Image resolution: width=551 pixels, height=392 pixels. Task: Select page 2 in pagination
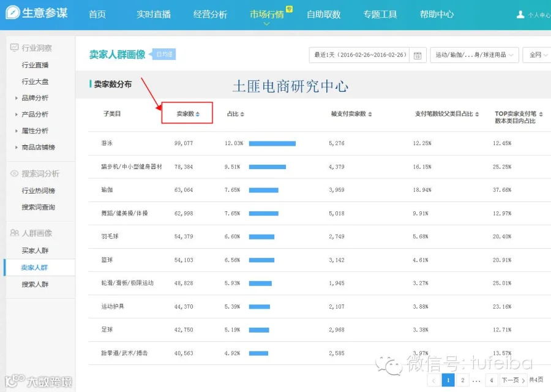[x=462, y=380]
